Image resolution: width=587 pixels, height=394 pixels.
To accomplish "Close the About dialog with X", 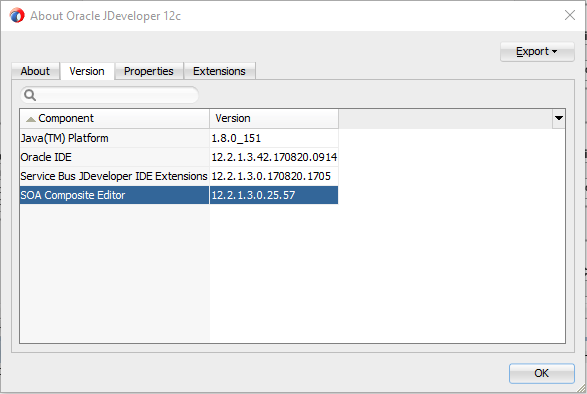I will coord(570,15).
